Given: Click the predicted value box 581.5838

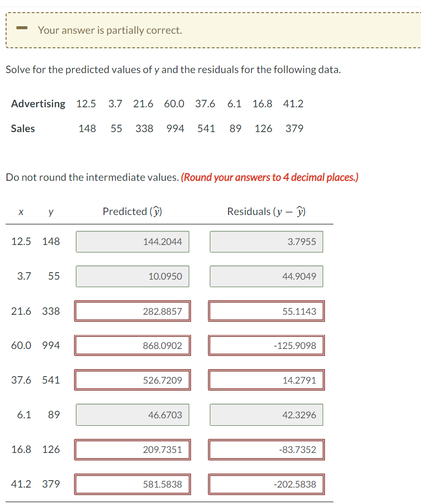Looking at the screenshot, I should point(133,484).
